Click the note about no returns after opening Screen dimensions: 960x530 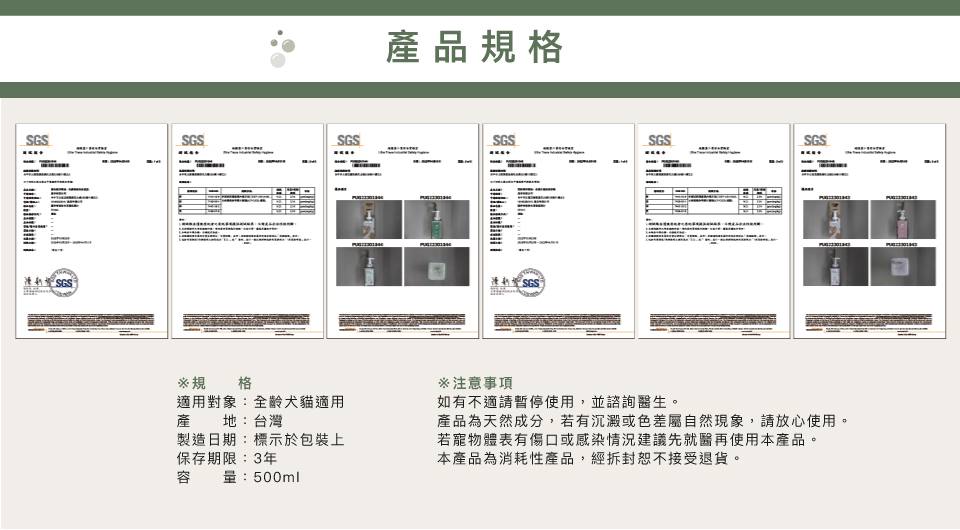(590, 458)
